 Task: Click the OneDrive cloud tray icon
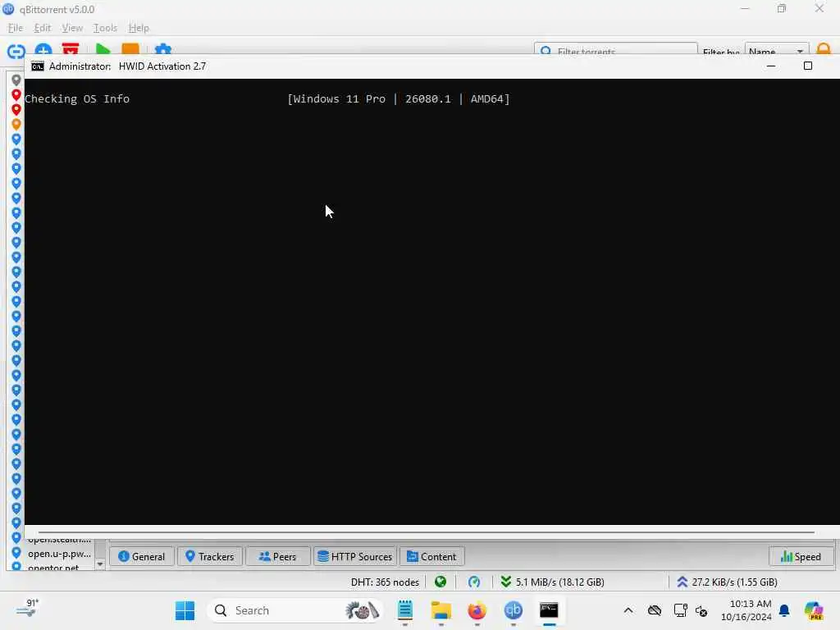point(654,610)
